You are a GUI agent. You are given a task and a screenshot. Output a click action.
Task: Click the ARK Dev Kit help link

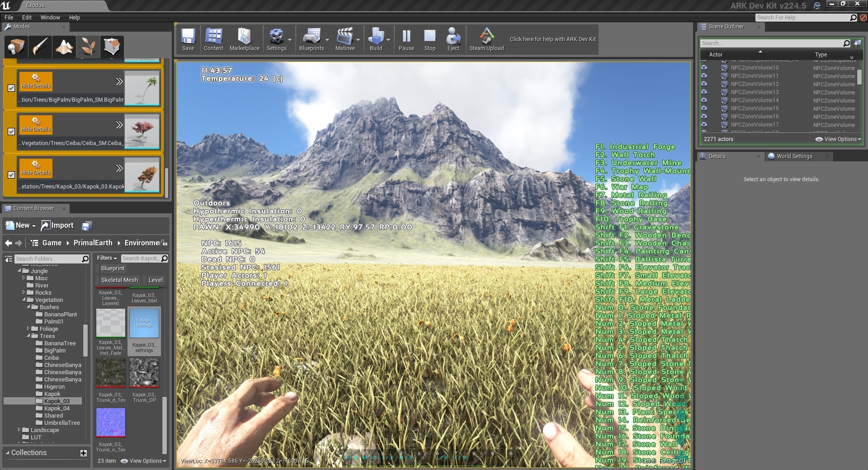(552, 39)
